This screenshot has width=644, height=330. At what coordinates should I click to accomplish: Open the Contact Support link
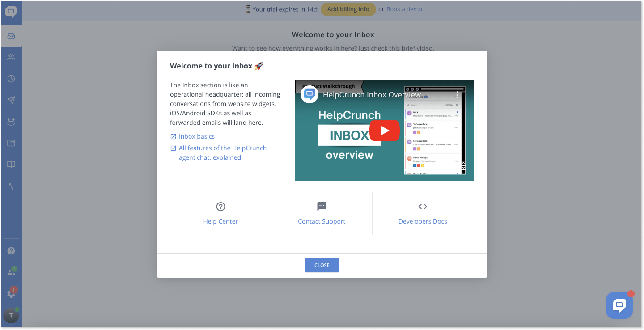(x=322, y=221)
